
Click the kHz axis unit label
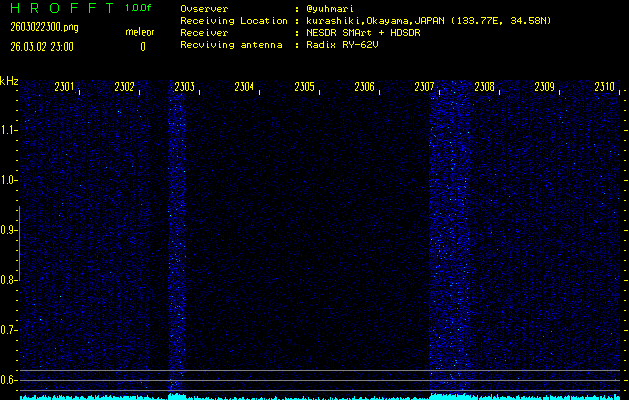(9, 81)
